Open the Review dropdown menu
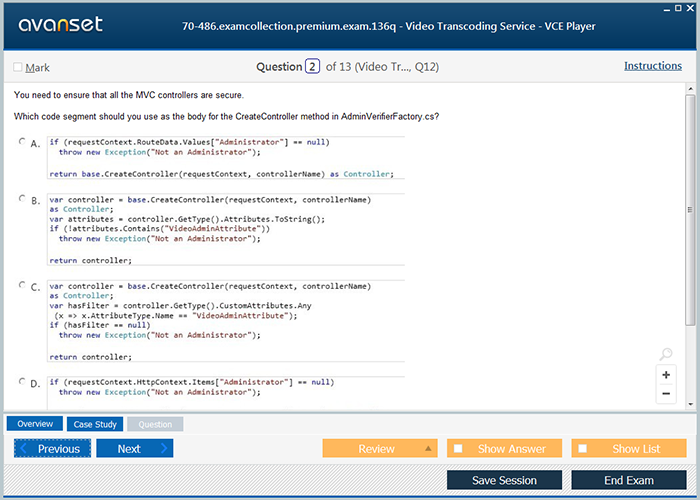 click(380, 448)
